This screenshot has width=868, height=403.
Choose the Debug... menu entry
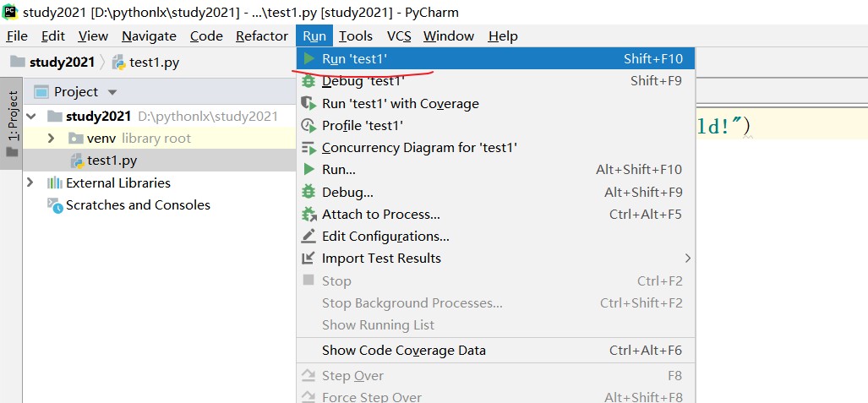pos(496,192)
